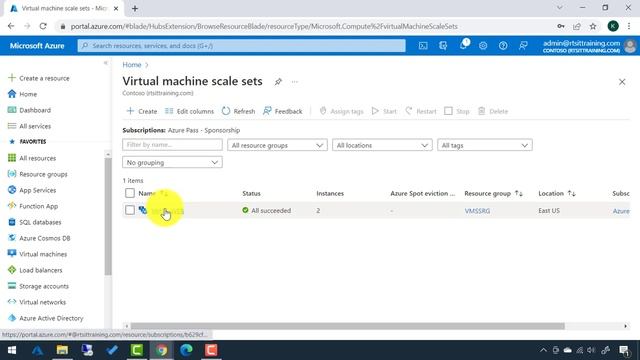This screenshot has width=640, height=360.
Task: Check the scale set row checkbox
Action: tap(130, 210)
